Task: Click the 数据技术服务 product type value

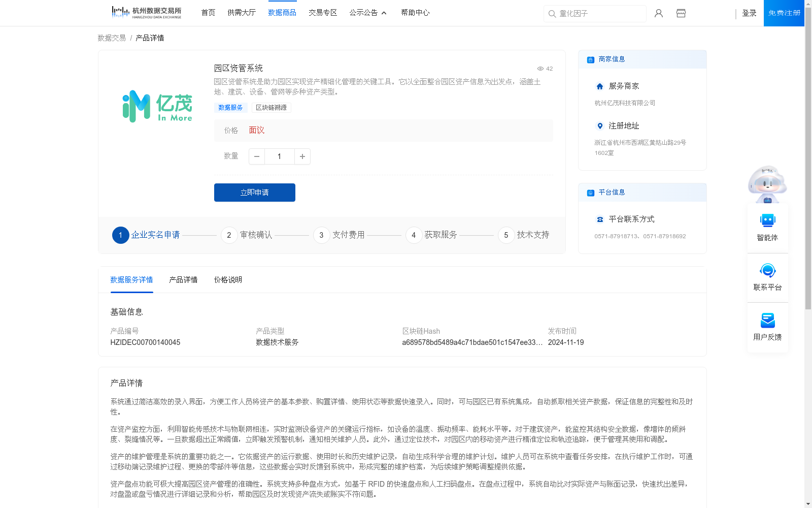Action: click(277, 342)
